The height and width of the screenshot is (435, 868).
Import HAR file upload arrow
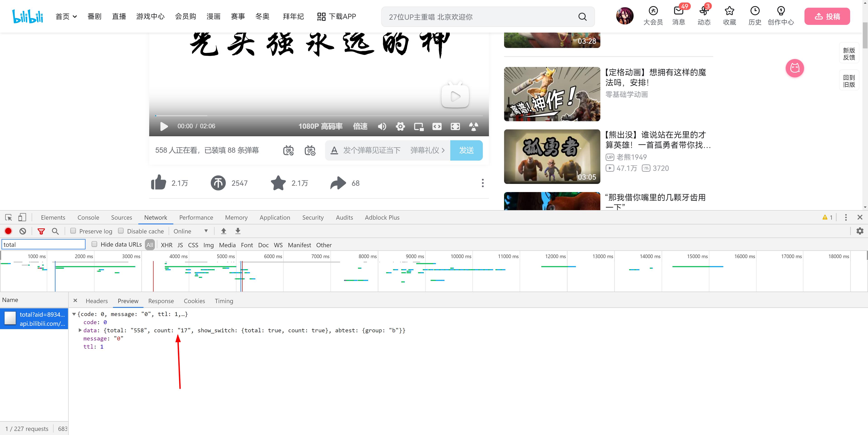coord(223,231)
